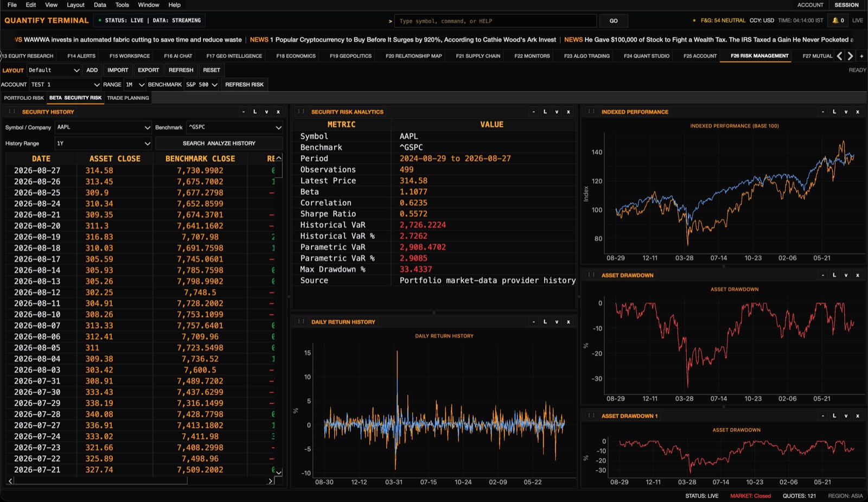The height and width of the screenshot is (502, 868).
Task: Open the Benchmark ^GSPC dropdown
Action: pos(234,127)
